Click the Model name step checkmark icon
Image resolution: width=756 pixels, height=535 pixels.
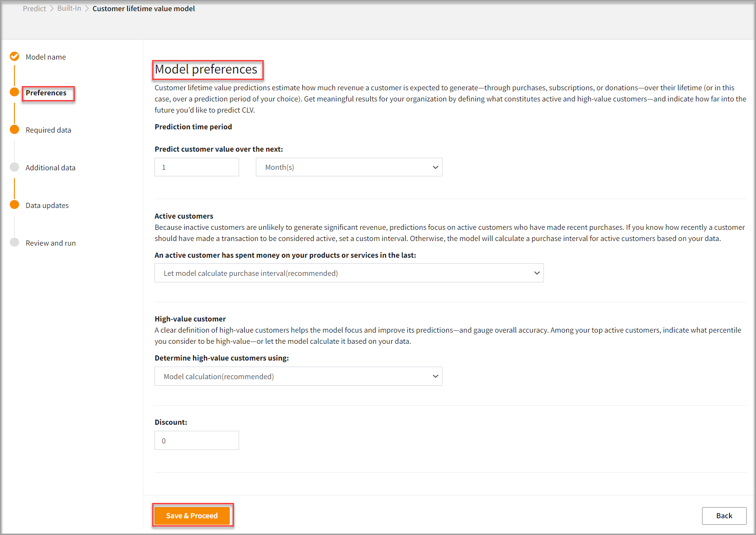[x=14, y=56]
